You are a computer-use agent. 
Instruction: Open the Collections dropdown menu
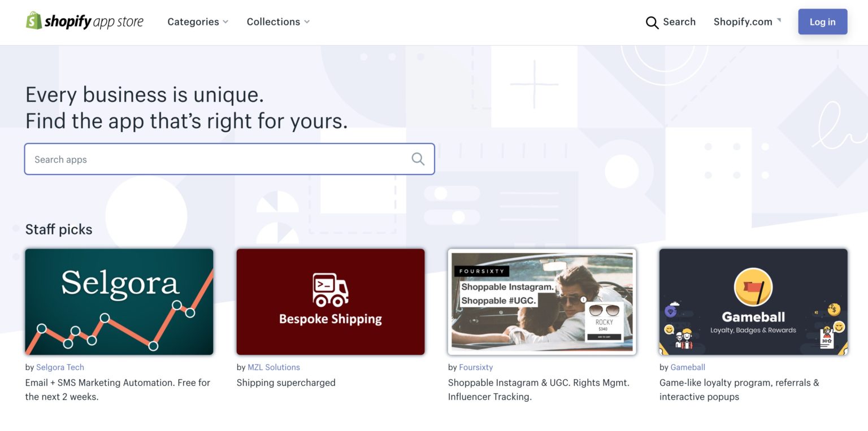coord(278,22)
